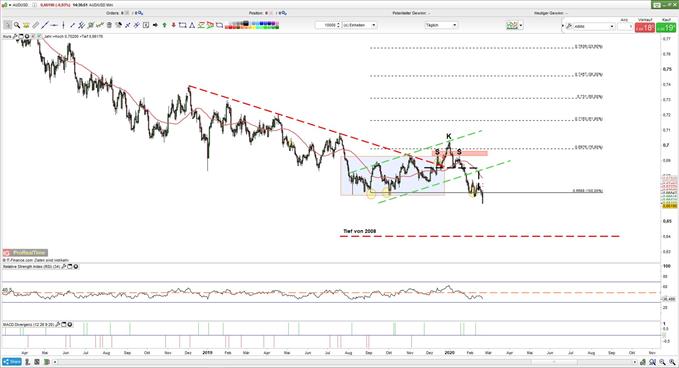Select the rectangle drawing tool
The height and width of the screenshot is (368, 679).
[182, 25]
